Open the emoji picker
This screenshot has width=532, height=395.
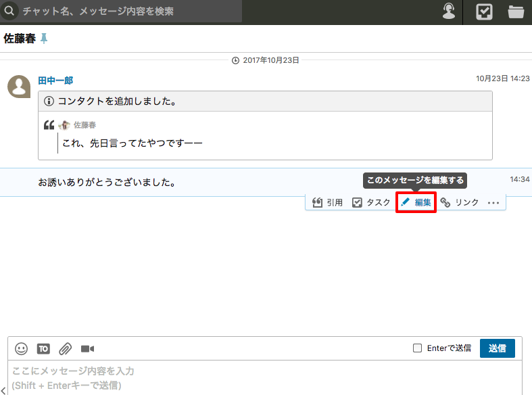(22, 348)
